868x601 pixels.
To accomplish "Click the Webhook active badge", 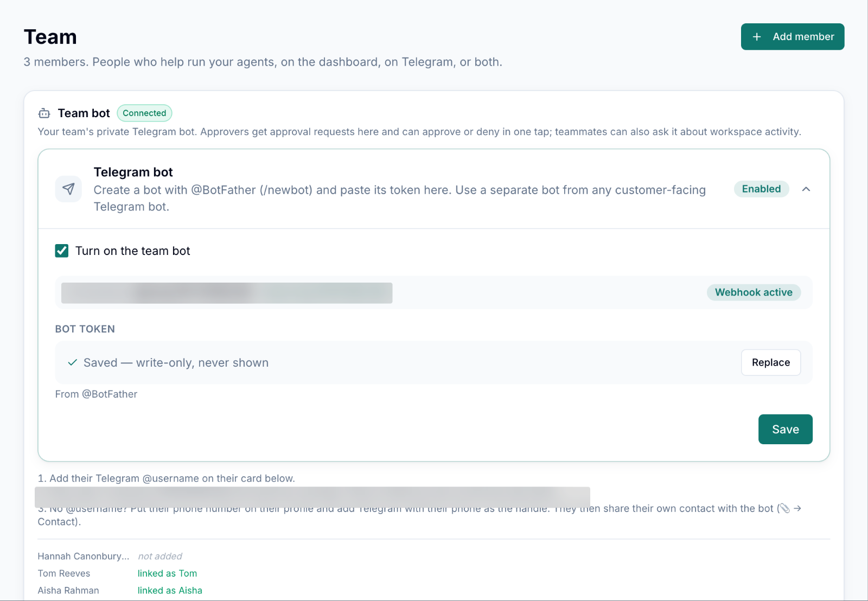I will [x=754, y=292].
